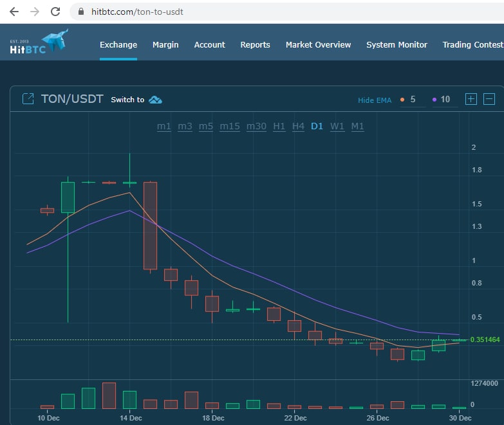This screenshot has height=425, width=504.
Task: Click the 30 Dec date label
Action: coord(460,418)
